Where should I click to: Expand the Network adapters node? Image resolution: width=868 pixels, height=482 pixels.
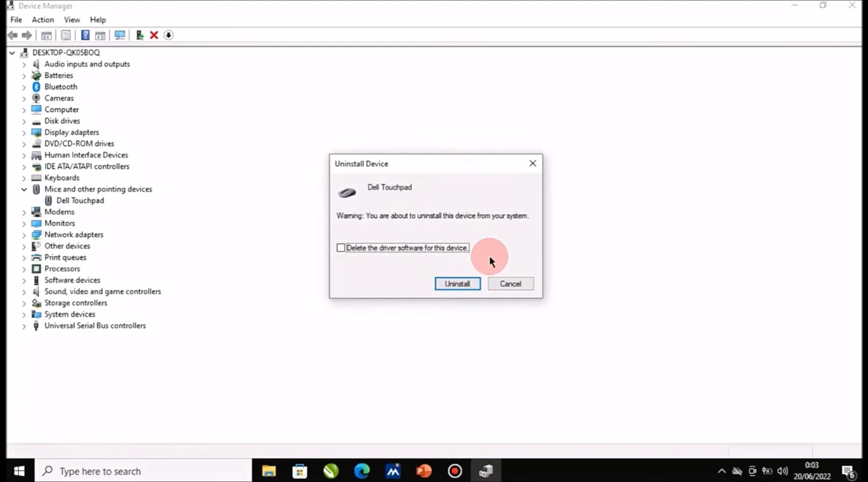tap(24, 235)
